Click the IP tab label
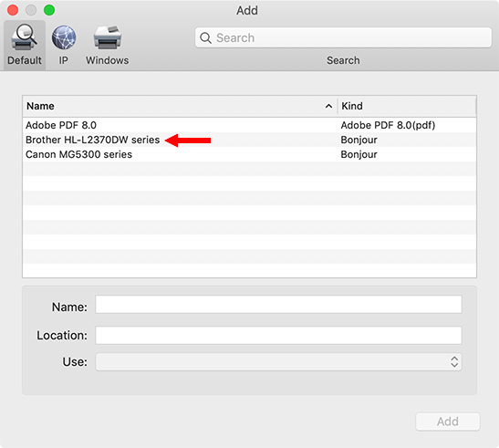Image resolution: width=499 pixels, height=448 pixels. coord(63,60)
